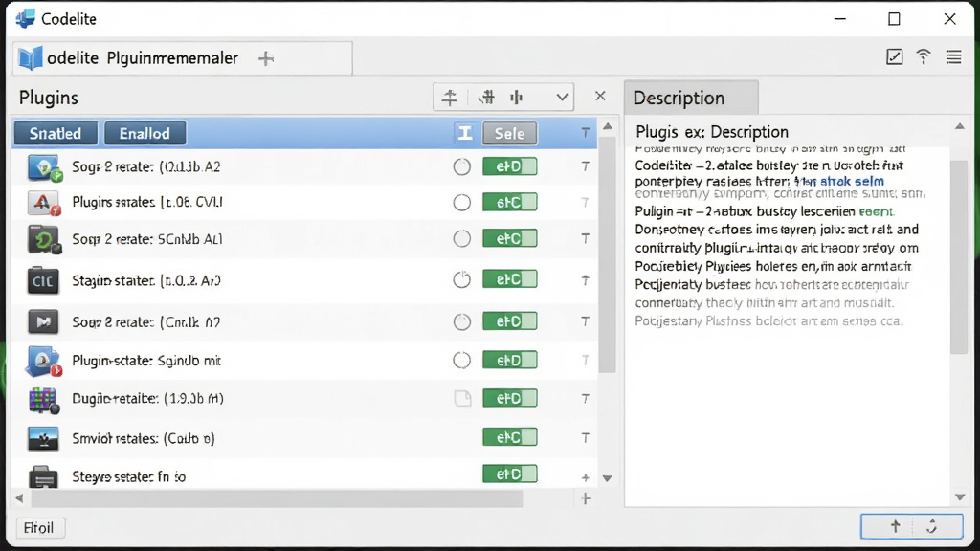This screenshot has height=551, width=980.
Task: Toggle the switch for 'Sogr 2 rerate: (0.1.3b.A2'
Action: [509, 166]
